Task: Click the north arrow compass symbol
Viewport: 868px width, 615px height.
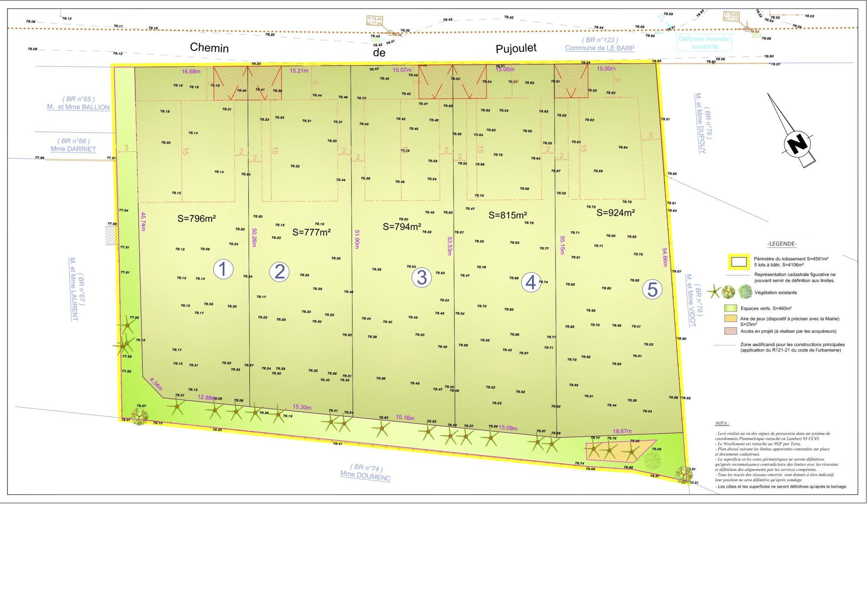Action: click(797, 143)
